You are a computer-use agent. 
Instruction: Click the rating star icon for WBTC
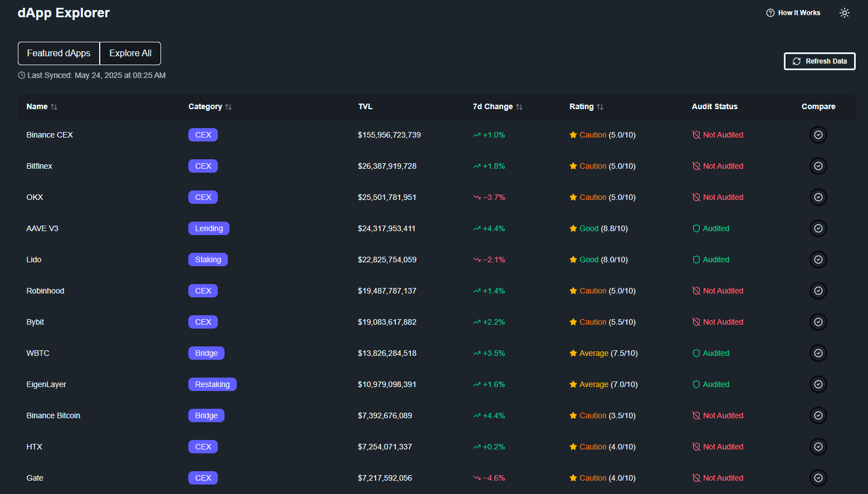point(573,353)
